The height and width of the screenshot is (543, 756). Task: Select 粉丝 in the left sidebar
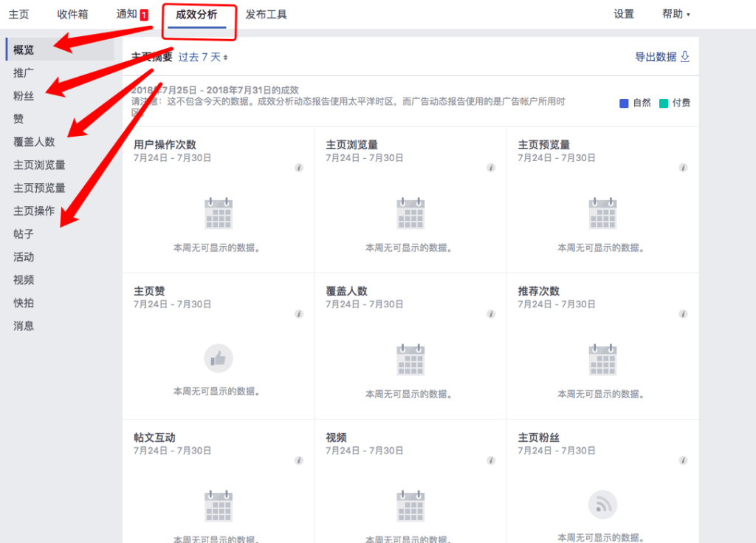pos(24,95)
